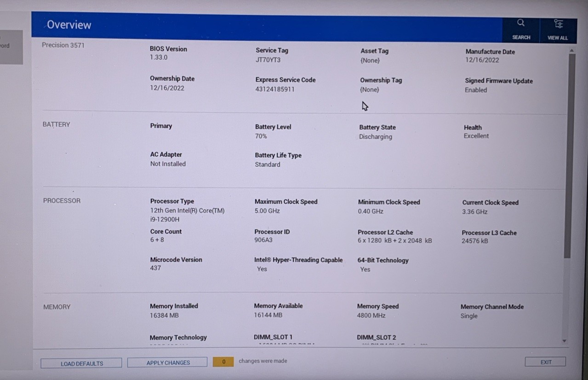
Task: Click Maximum Clock Speed 5.00 GHz
Action: (x=267, y=211)
